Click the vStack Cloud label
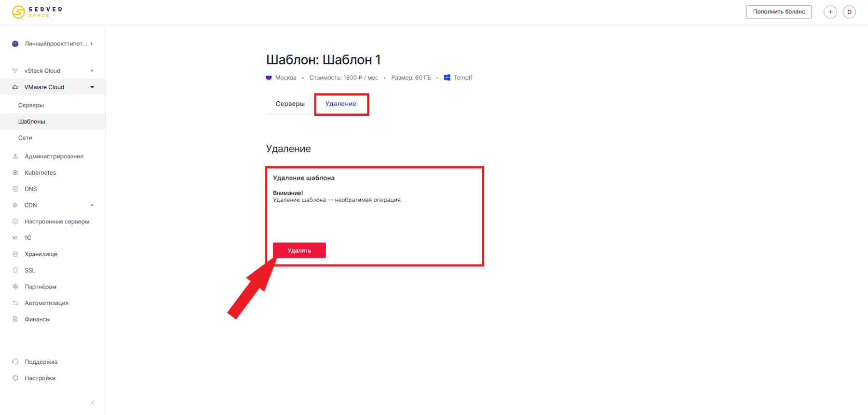Viewport: 868px width, 415px height. tap(42, 70)
